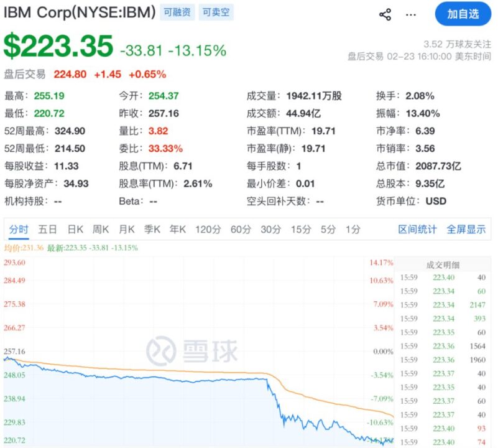Click the 14.17% percent axis label
Image resolution: width=503 pixels, height=448 pixels.
coord(381,263)
